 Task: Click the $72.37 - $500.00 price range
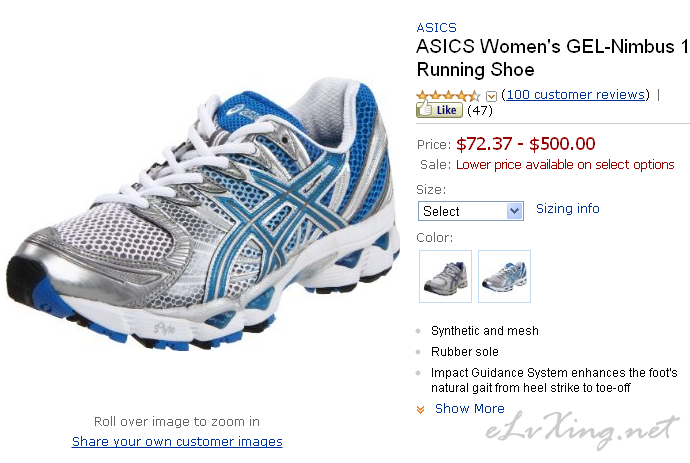point(525,144)
